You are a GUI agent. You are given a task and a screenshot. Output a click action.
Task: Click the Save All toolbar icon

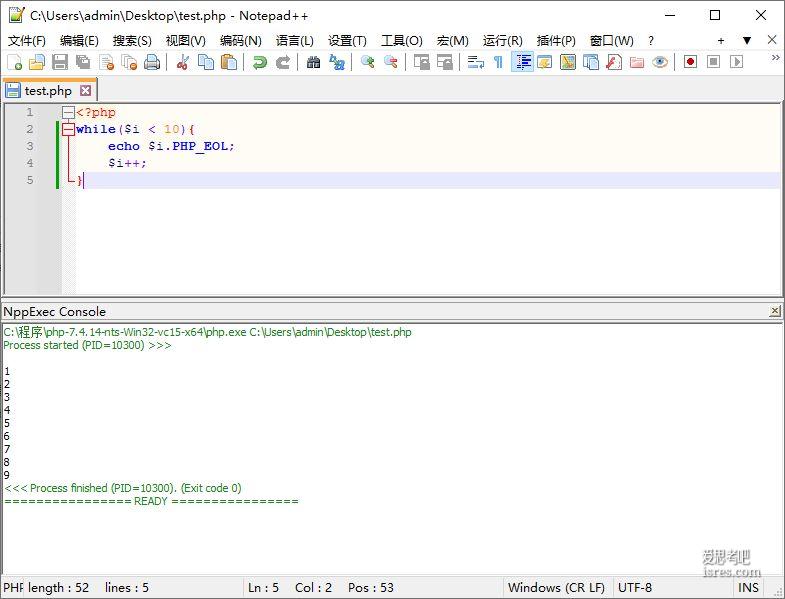coord(83,62)
